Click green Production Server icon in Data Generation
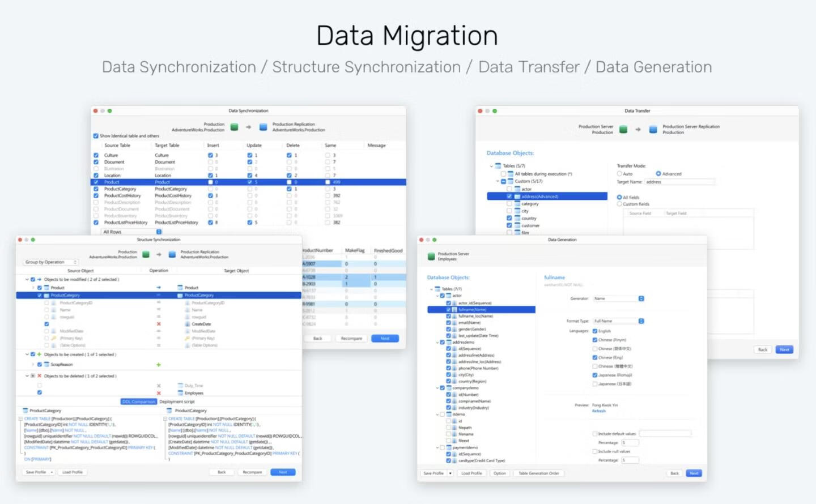816x504 pixels. pos(431,257)
